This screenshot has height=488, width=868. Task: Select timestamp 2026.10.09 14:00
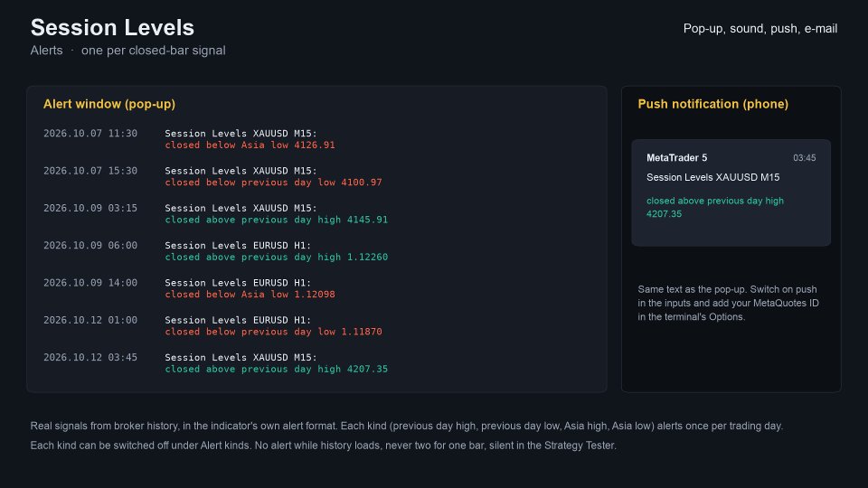90,283
